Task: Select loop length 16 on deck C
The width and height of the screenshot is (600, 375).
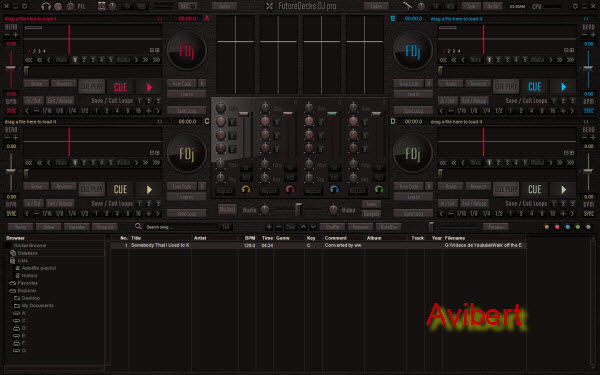Action: (x=138, y=214)
